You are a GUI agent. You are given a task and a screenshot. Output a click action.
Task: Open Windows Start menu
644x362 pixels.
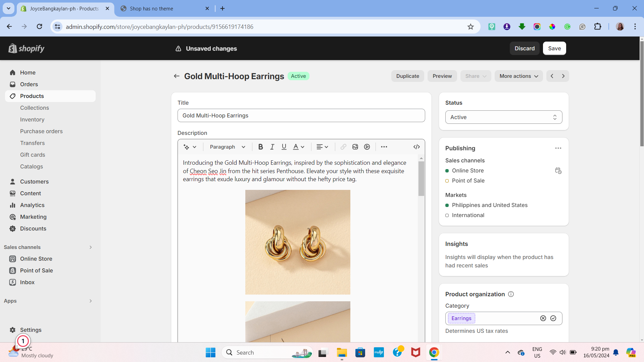(210, 353)
